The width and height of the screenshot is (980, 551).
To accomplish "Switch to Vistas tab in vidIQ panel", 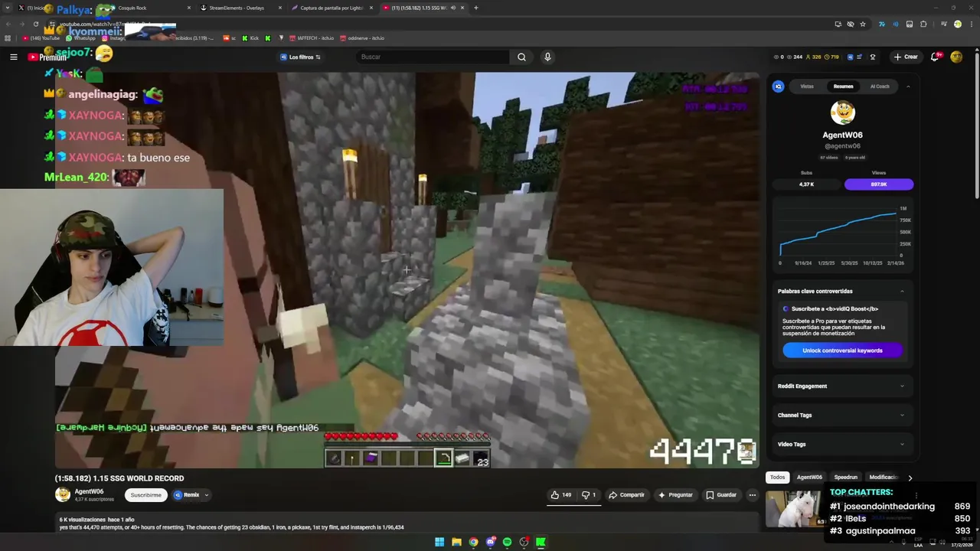I will [x=807, y=86].
